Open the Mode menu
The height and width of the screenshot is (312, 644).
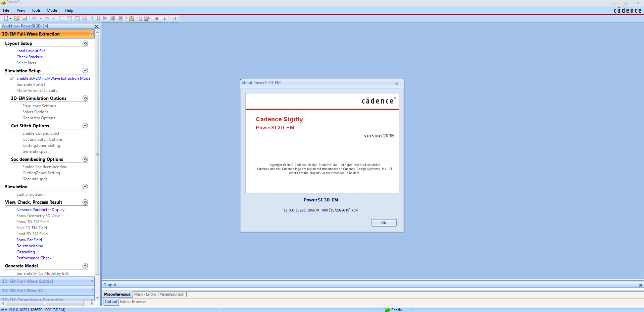[52, 10]
